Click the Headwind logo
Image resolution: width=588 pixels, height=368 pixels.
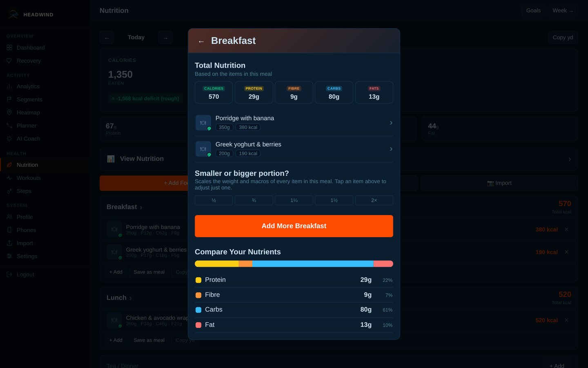pyautogui.click(x=13, y=15)
